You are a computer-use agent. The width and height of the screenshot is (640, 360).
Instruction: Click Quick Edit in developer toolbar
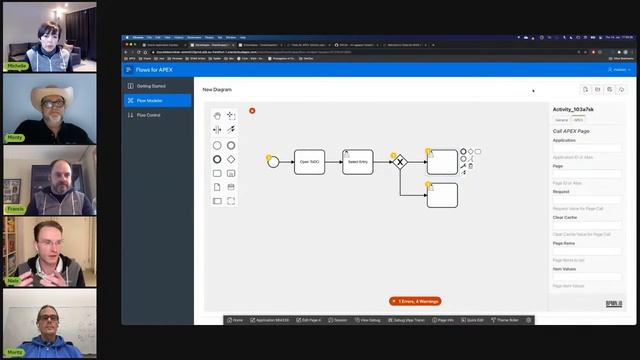pos(472,320)
